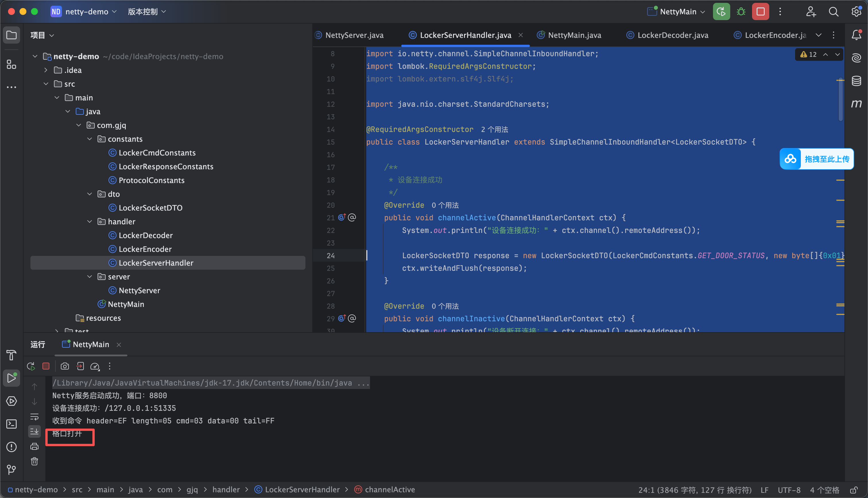Click the 拖拽至此上传 upload button

click(816, 159)
